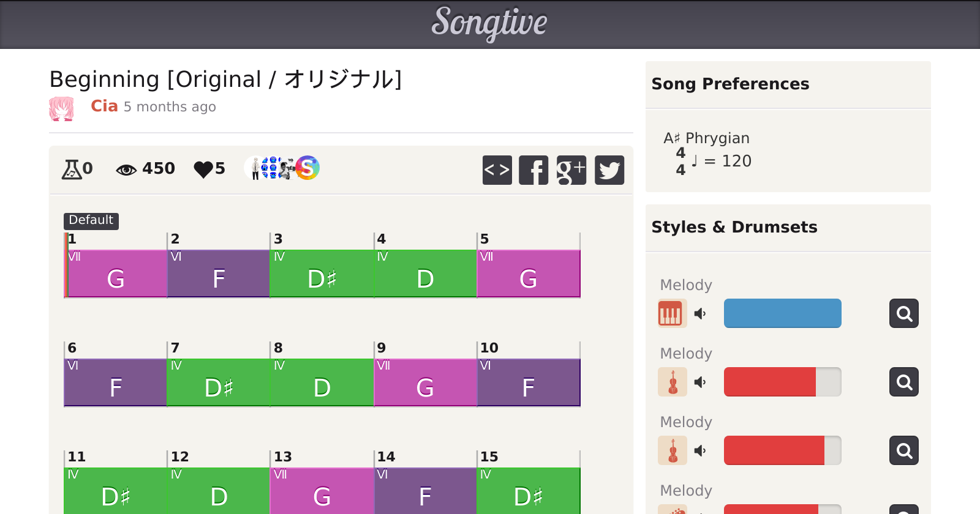The width and height of the screenshot is (980, 514).
Task: Click the blue piano Melody volume slider
Action: pyautogui.click(x=782, y=313)
